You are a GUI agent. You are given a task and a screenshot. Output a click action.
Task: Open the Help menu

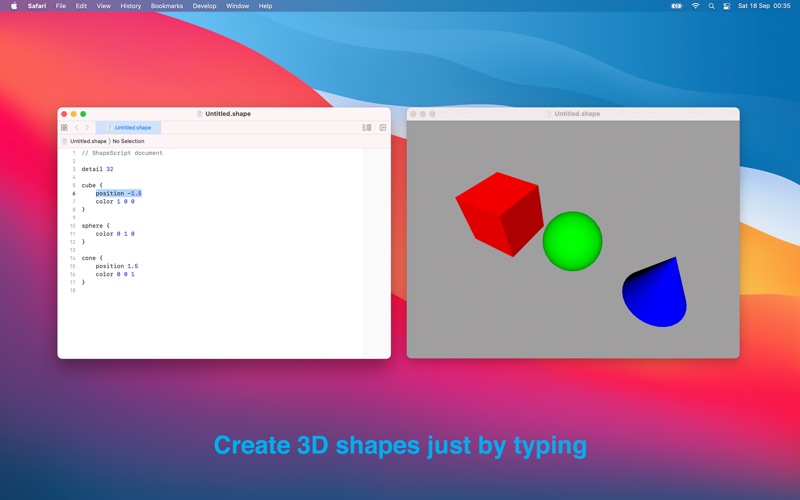click(x=265, y=6)
